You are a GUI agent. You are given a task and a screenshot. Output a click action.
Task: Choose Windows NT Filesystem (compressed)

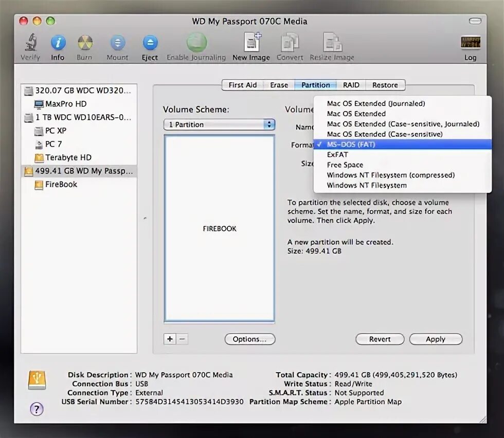point(402,175)
